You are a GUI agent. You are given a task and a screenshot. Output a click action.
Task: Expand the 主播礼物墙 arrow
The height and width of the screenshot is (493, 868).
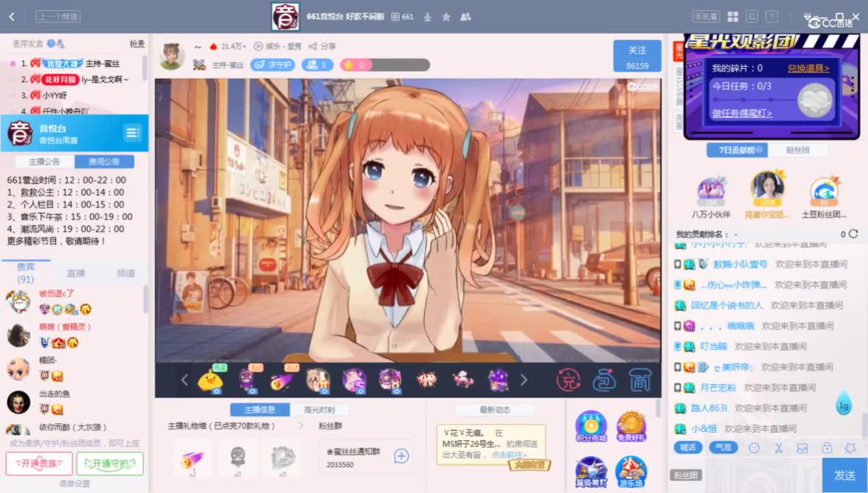[x=300, y=426]
